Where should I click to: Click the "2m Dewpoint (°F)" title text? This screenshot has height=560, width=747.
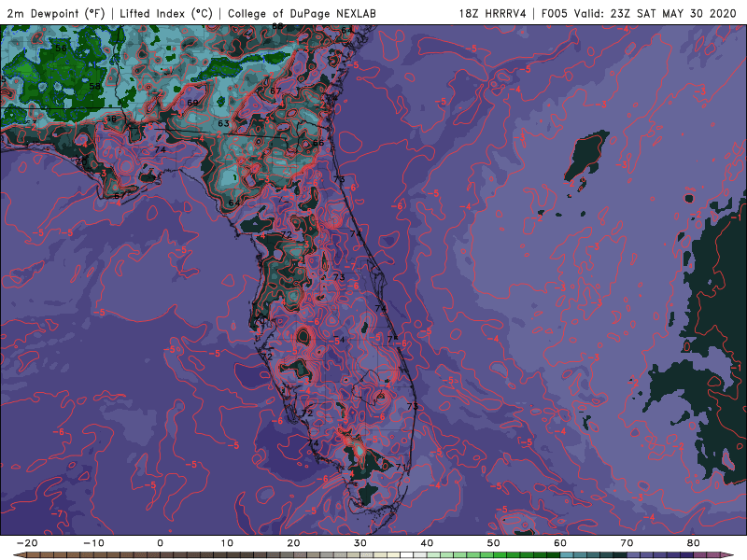pyautogui.click(x=56, y=13)
